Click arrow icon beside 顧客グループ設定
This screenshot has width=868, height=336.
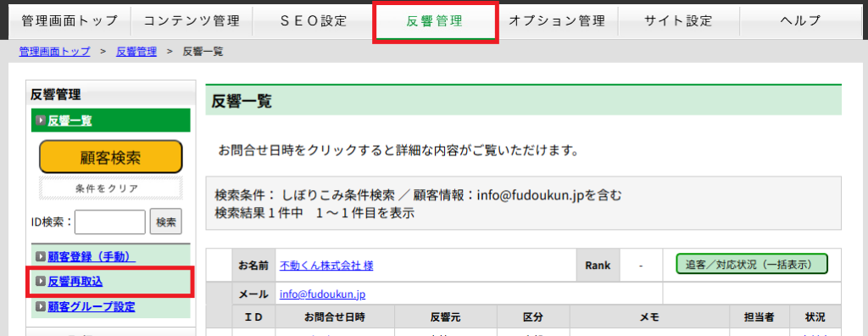click(41, 306)
